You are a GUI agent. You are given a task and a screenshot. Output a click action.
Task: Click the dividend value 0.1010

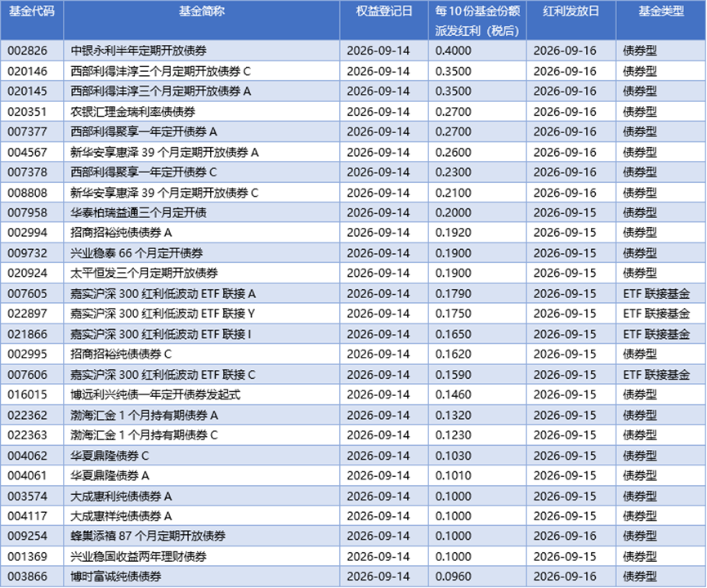coord(453,476)
